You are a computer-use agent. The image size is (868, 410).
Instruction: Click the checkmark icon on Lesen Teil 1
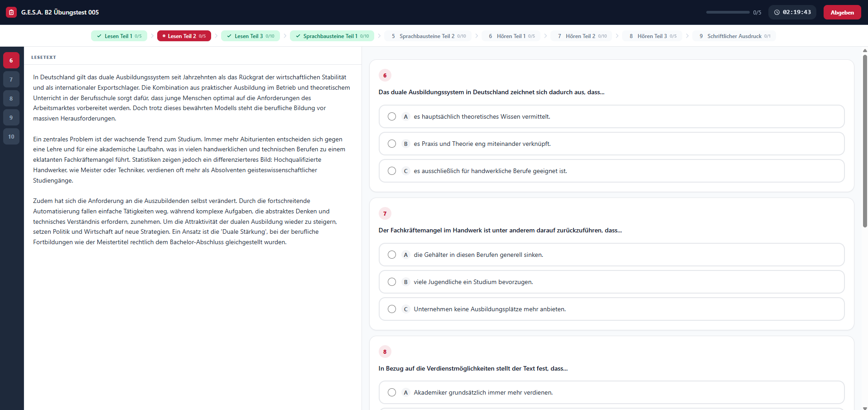pos(99,36)
